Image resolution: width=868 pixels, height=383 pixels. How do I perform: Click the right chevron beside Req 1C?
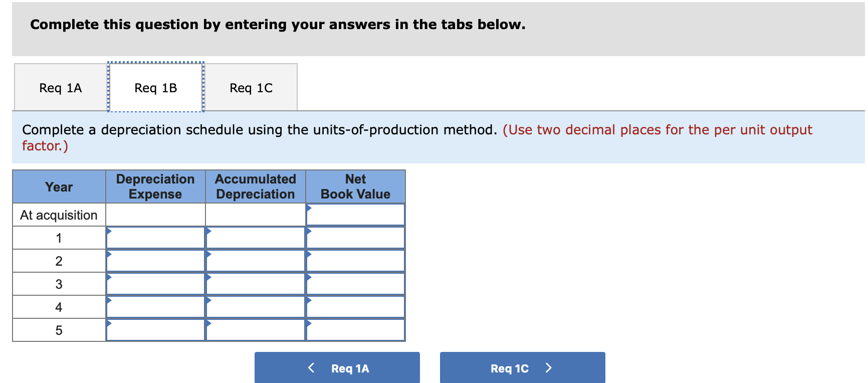tap(548, 368)
